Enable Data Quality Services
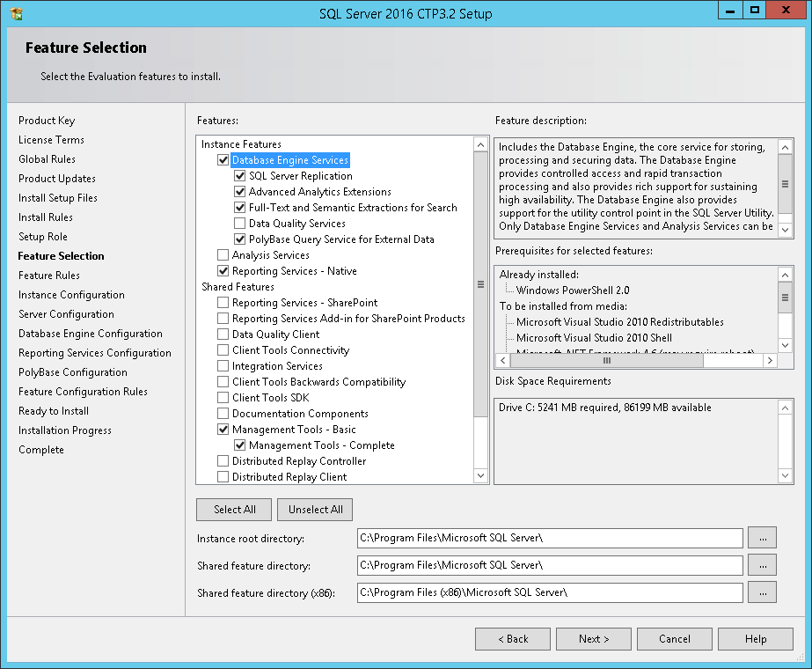 point(240,224)
